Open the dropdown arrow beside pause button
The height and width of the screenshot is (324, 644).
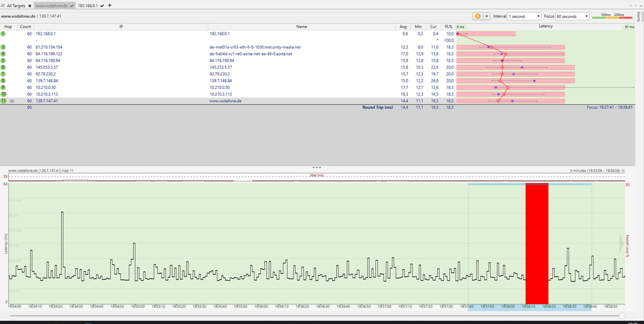[487, 16]
